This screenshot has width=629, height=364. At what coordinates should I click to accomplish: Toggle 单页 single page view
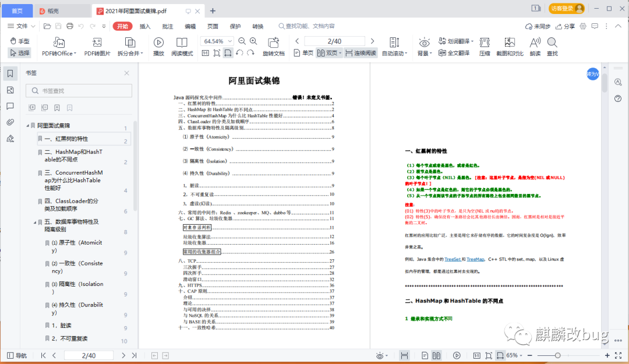tap(303, 53)
